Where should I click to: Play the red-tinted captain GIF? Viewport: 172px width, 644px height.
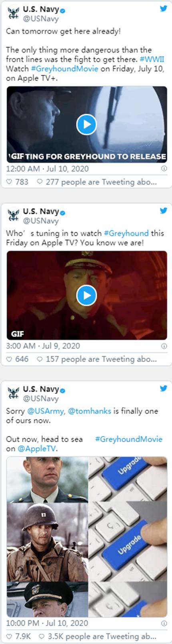87,296
